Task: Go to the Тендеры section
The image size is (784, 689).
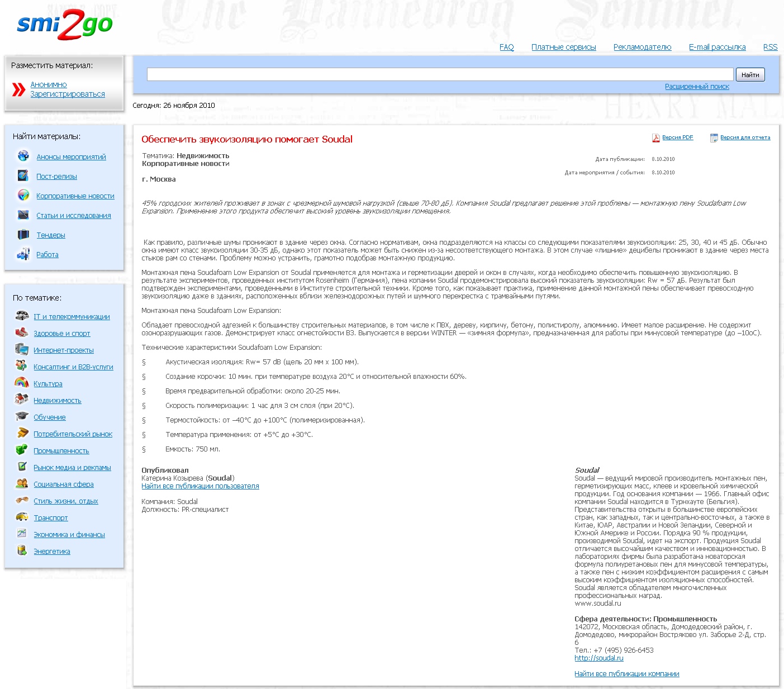Action: coord(51,235)
